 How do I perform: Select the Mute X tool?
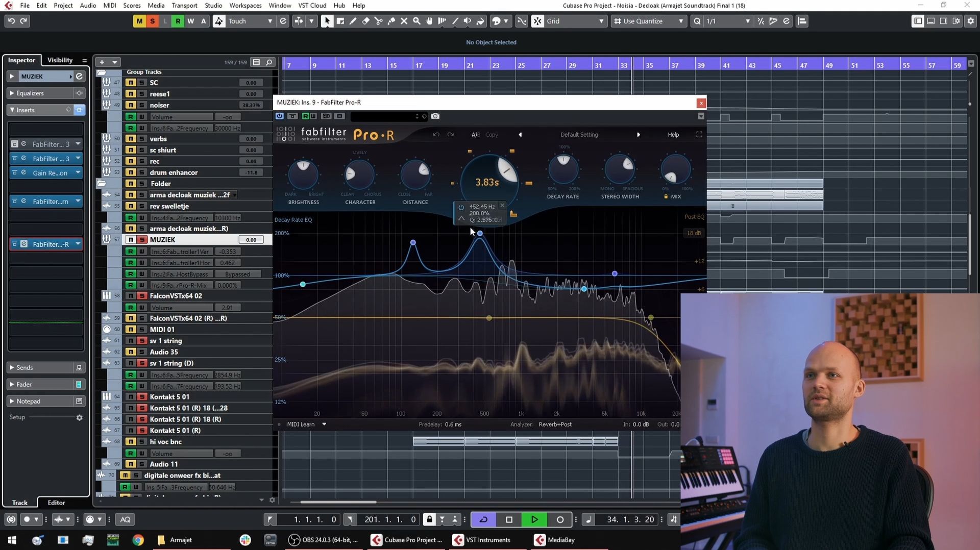(404, 21)
